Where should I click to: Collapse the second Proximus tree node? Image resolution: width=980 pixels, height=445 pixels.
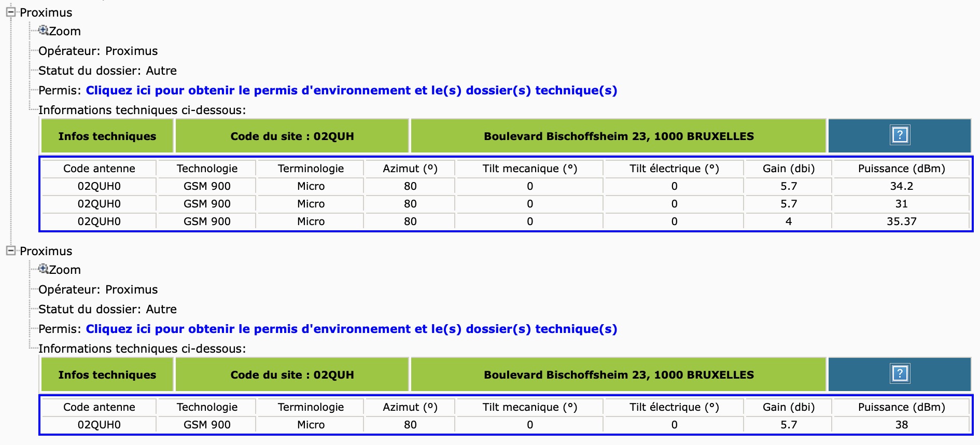click(11, 251)
